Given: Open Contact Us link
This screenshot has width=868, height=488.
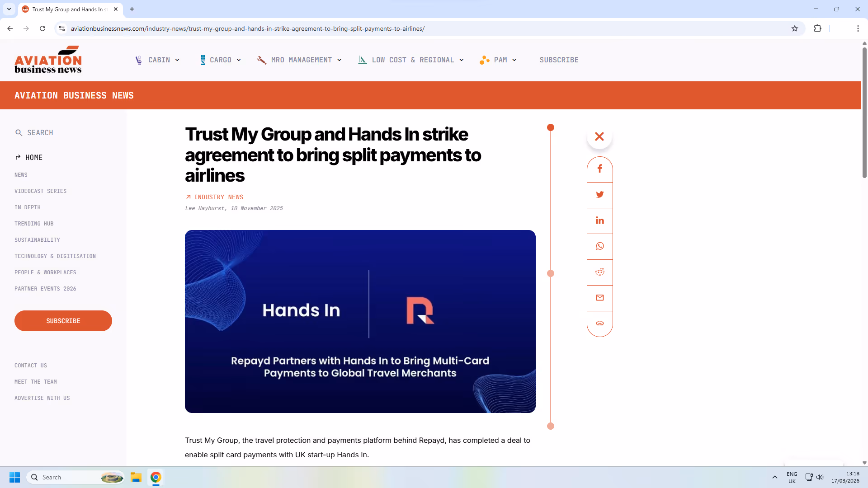Looking at the screenshot, I should (x=31, y=366).
